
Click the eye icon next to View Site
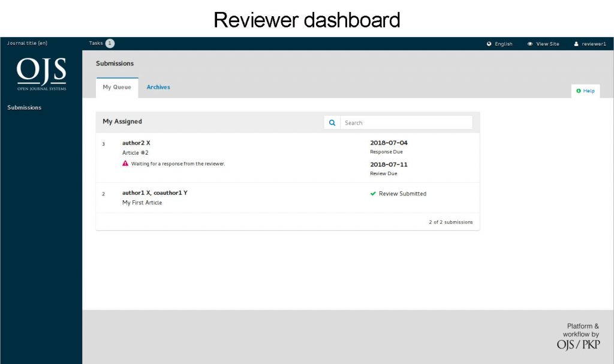[529, 43]
